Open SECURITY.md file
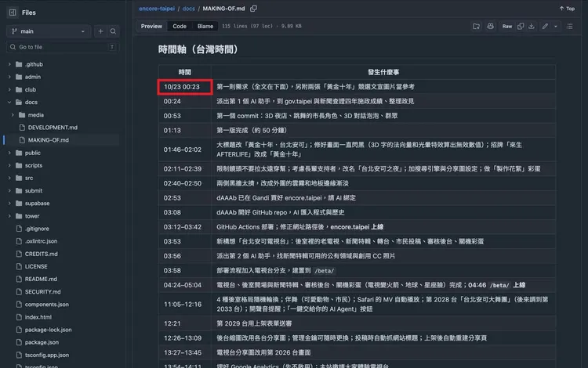 pos(43,292)
